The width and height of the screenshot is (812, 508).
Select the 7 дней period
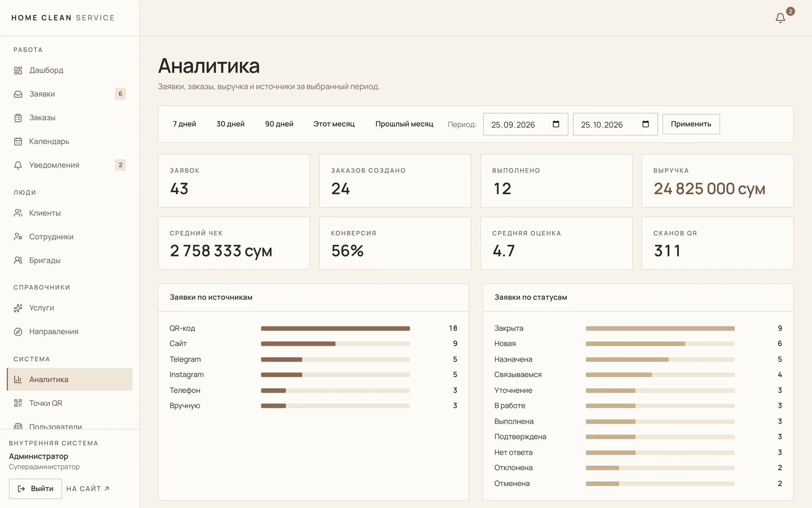tap(184, 124)
